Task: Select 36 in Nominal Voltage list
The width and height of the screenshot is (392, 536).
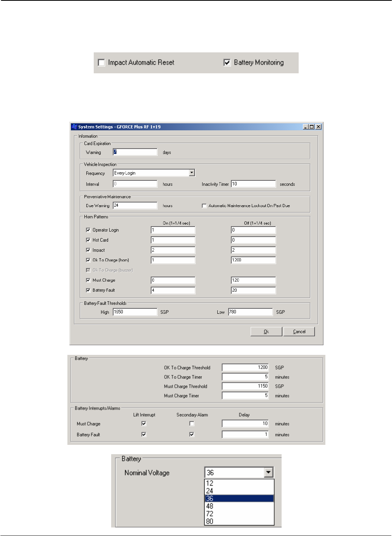Action: (x=239, y=498)
